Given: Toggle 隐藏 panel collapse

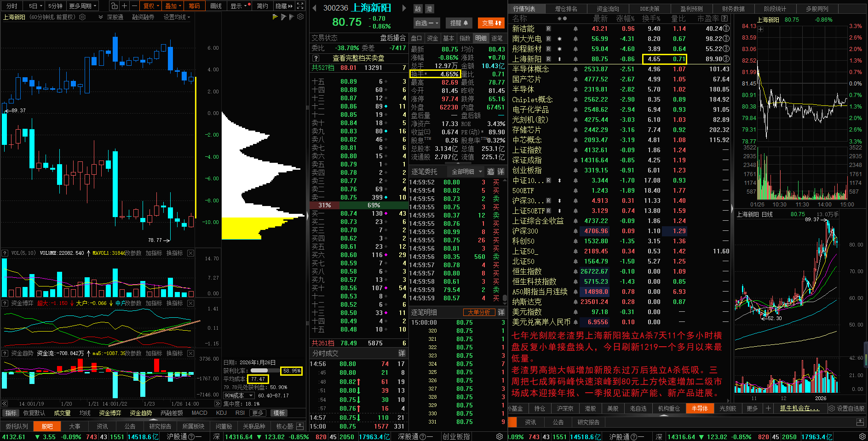Looking at the screenshot, I should pos(284,6).
